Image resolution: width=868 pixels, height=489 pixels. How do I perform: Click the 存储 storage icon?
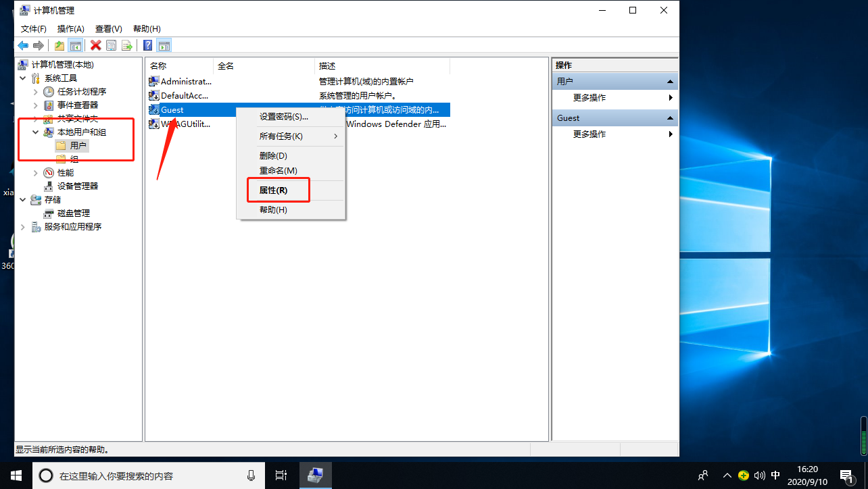(36, 200)
